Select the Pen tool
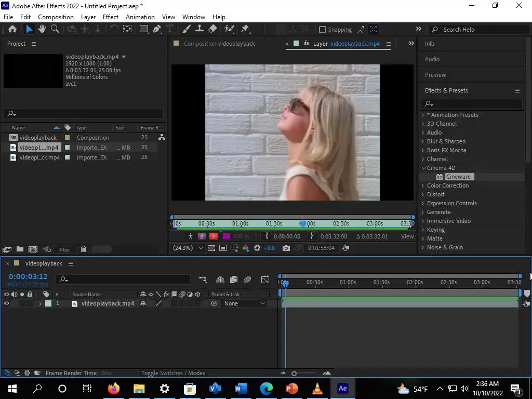The width and height of the screenshot is (532, 399). click(157, 29)
